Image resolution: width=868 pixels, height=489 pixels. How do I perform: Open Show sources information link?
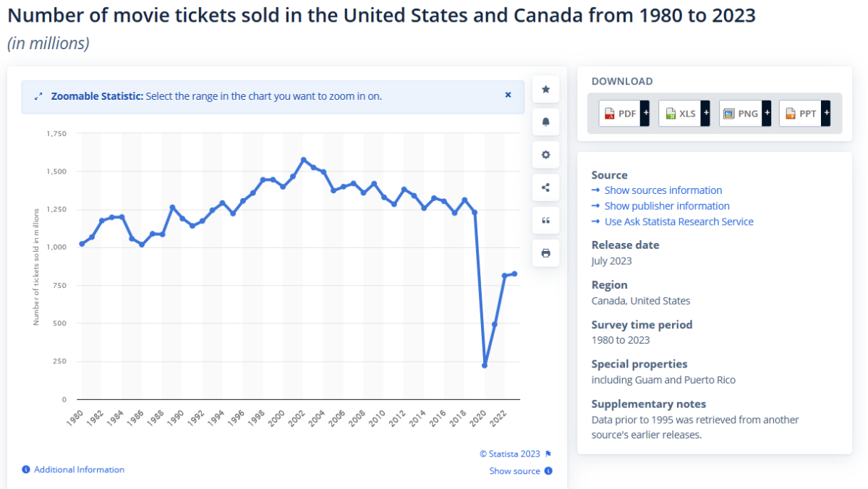663,190
